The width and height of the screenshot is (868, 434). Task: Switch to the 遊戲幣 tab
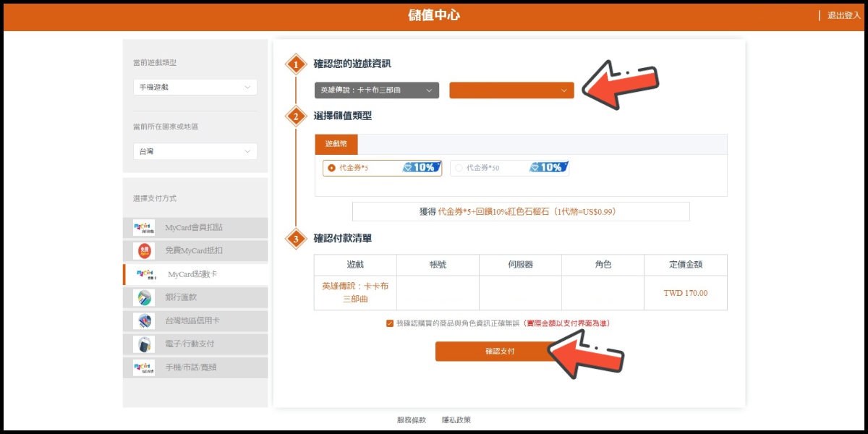coord(336,144)
